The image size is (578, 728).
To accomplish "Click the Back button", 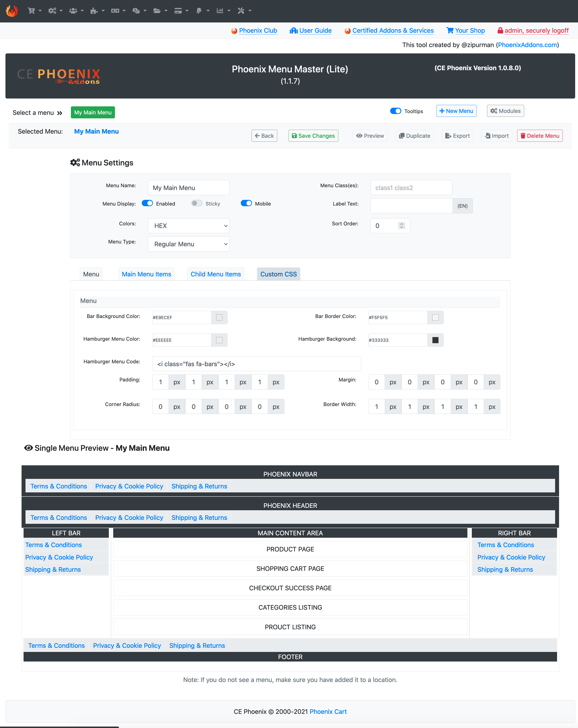I will (264, 136).
